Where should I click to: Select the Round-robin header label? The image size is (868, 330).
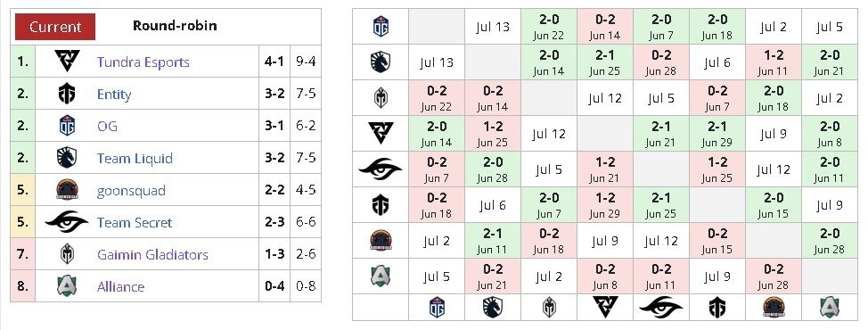175,26
